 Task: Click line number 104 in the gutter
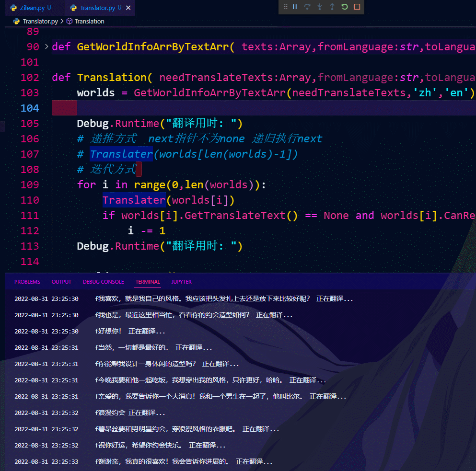pos(30,108)
